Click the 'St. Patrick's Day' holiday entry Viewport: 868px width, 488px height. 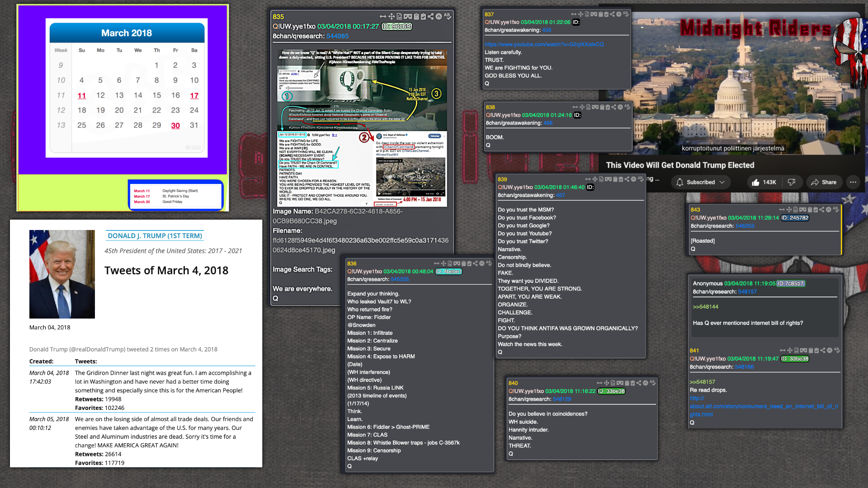click(x=176, y=197)
